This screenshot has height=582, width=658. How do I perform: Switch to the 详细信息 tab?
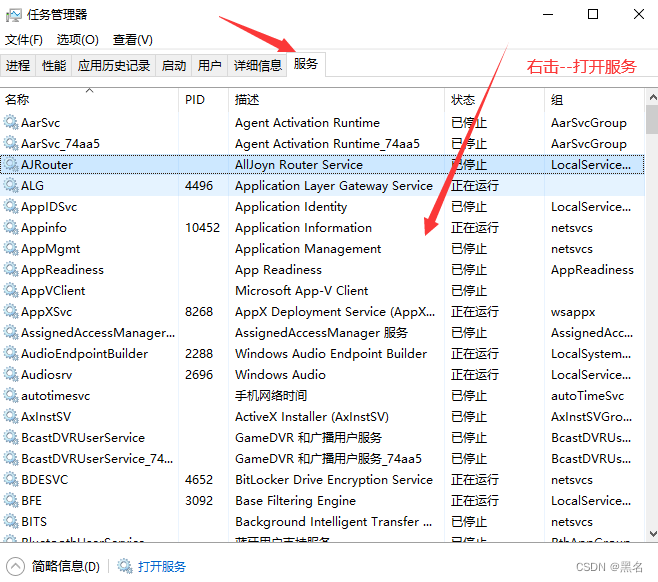(257, 65)
